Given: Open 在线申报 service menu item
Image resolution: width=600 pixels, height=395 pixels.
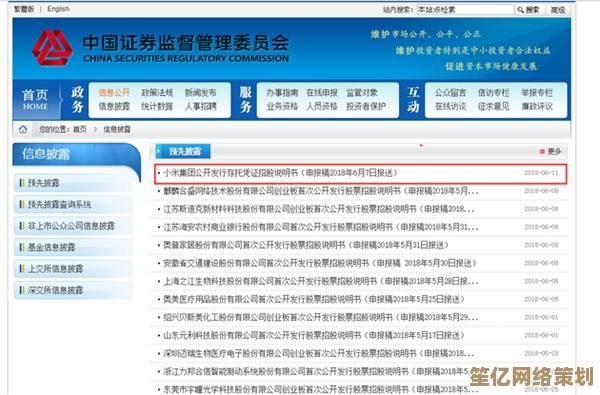Looking at the screenshot, I should tap(322, 93).
